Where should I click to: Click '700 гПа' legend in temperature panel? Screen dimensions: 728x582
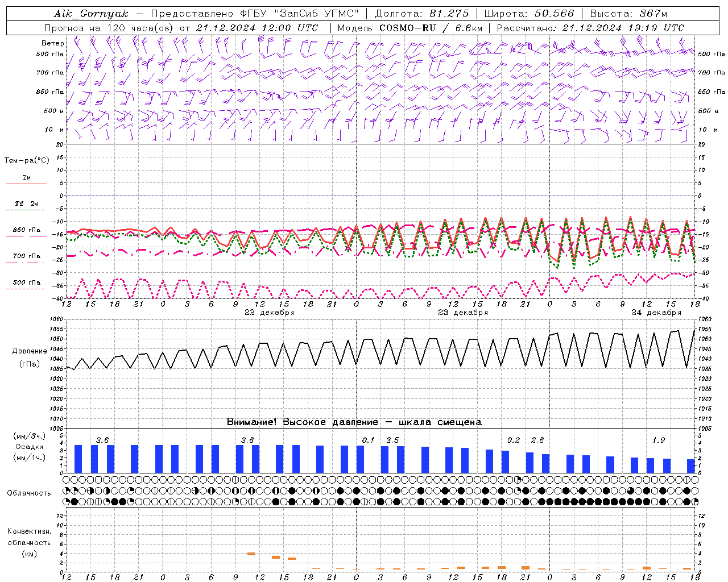(x=27, y=256)
